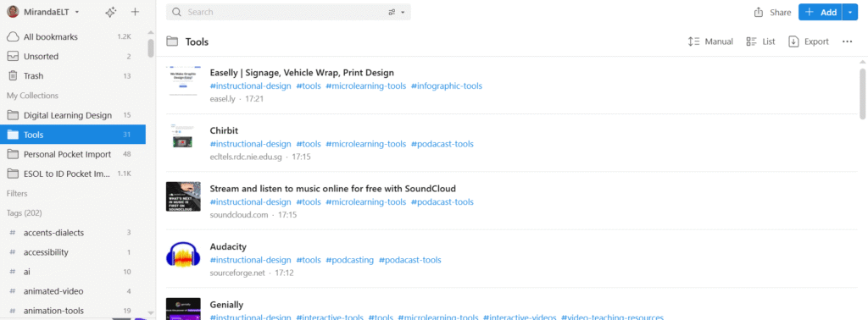Click the magnifying glass search icon
The image size is (868, 320).
(x=176, y=12)
